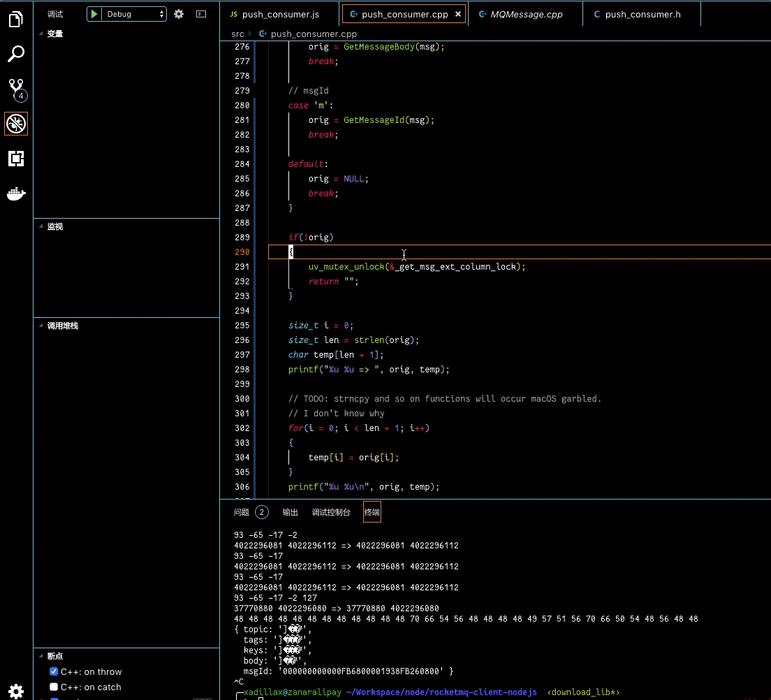Collapse the 断点 breakpoints section

coord(54,656)
